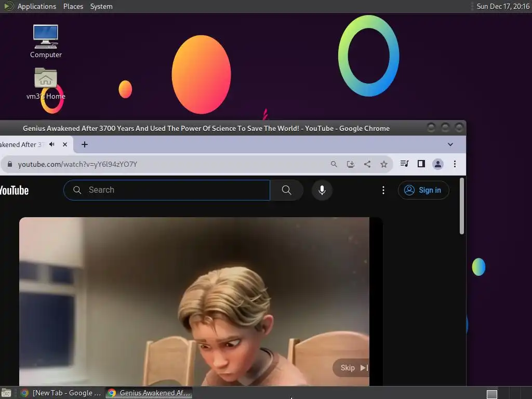The height and width of the screenshot is (399, 532).
Task: Click the address bar URL
Action: pyautogui.click(x=77, y=164)
